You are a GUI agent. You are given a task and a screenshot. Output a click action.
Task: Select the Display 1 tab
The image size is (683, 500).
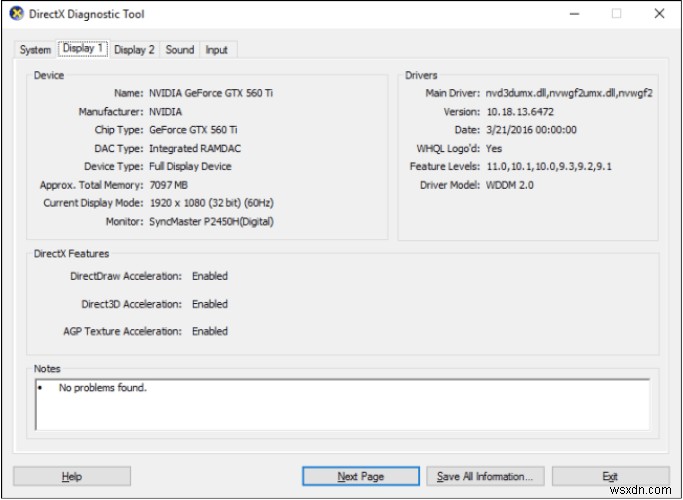click(83, 48)
